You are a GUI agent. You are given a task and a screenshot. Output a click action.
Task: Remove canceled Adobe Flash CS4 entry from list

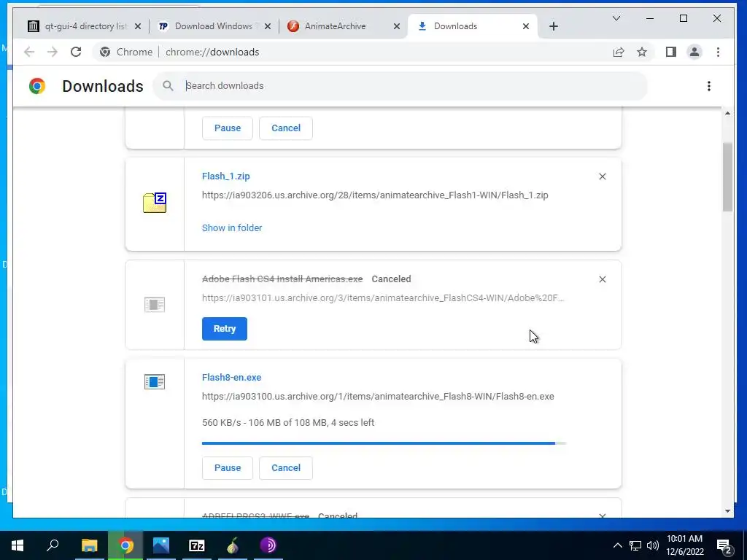[x=602, y=279]
